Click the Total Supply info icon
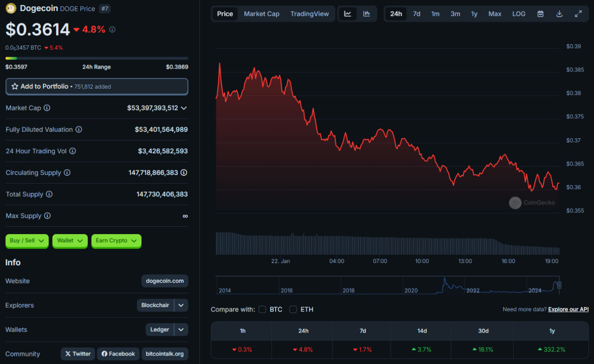The height and width of the screenshot is (364, 594). point(49,194)
